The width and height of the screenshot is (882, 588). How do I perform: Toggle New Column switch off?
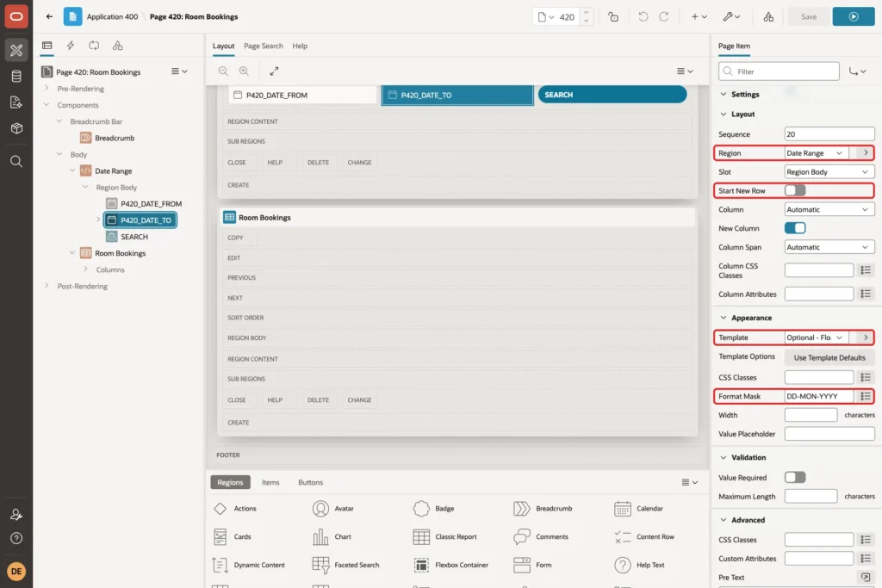(x=795, y=228)
